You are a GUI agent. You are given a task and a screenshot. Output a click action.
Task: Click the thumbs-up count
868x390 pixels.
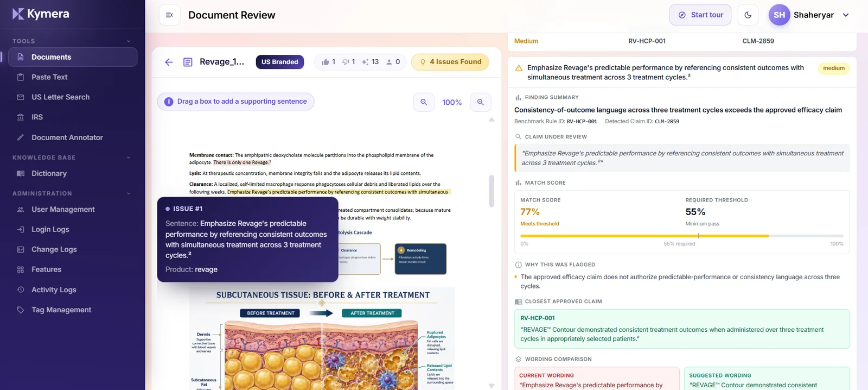(328, 62)
